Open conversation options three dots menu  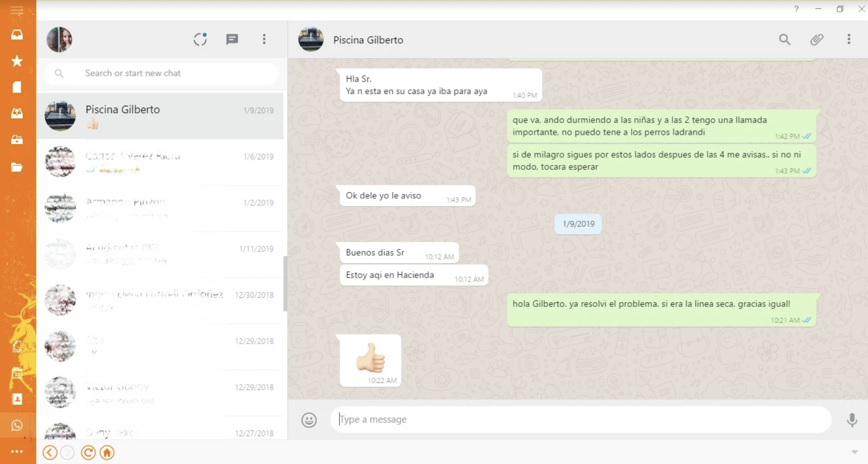pyautogui.click(x=849, y=39)
